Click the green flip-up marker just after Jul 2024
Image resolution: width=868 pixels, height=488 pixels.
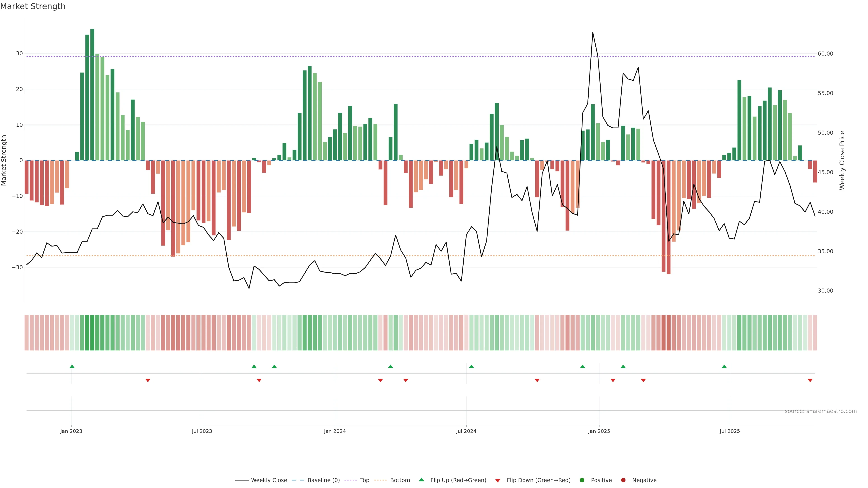click(471, 366)
